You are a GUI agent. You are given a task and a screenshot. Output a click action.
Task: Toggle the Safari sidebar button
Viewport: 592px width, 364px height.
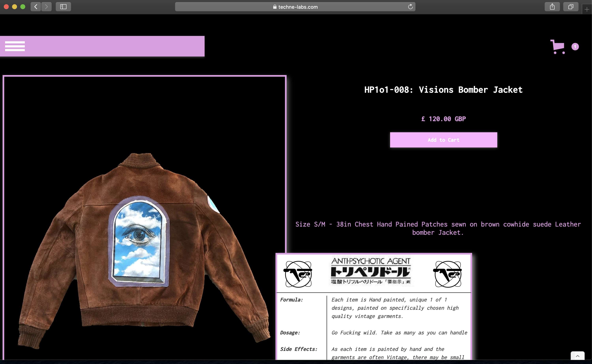(63, 7)
